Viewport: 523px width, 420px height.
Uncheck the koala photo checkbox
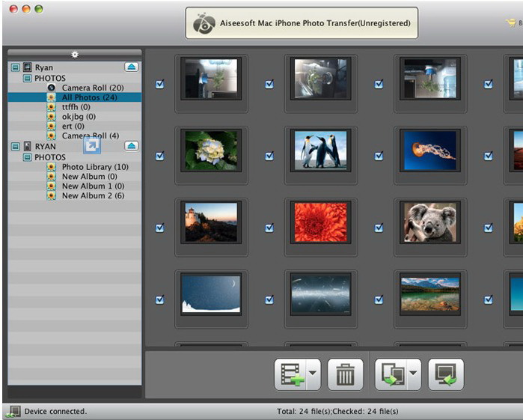click(379, 228)
